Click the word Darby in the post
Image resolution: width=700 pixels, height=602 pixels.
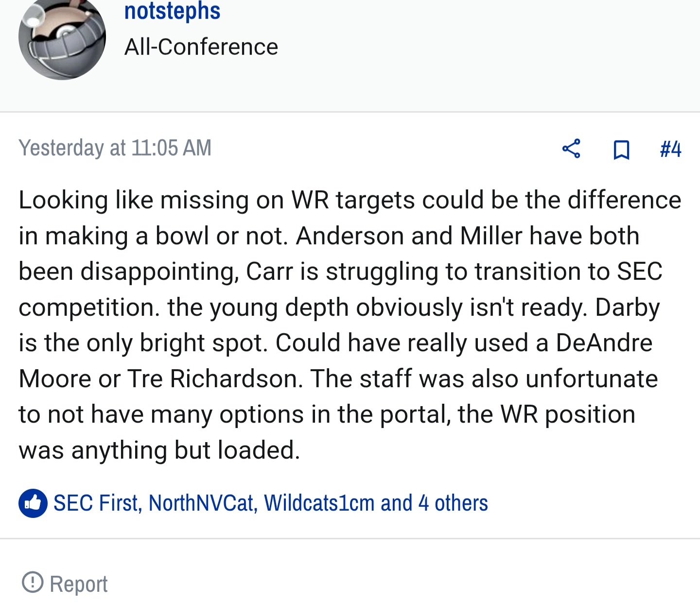[x=628, y=308]
